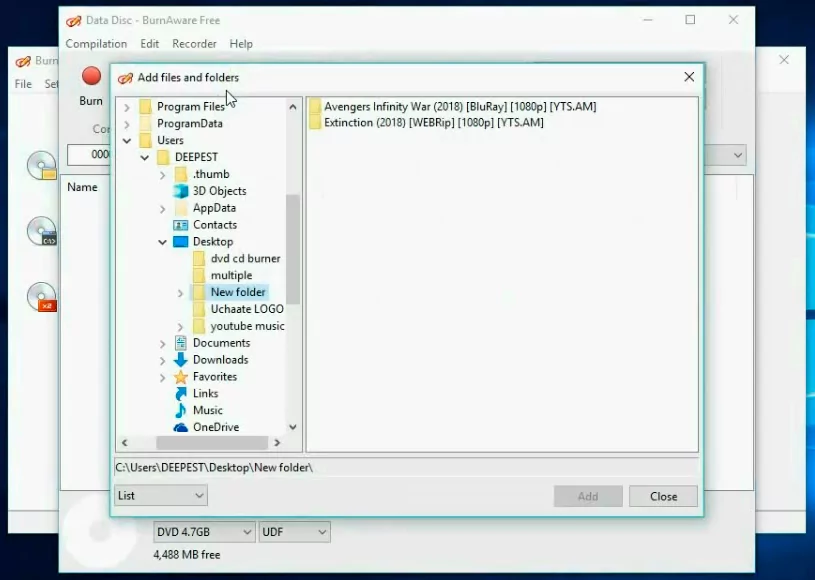Click the tree scrollbar down arrow

point(293,427)
